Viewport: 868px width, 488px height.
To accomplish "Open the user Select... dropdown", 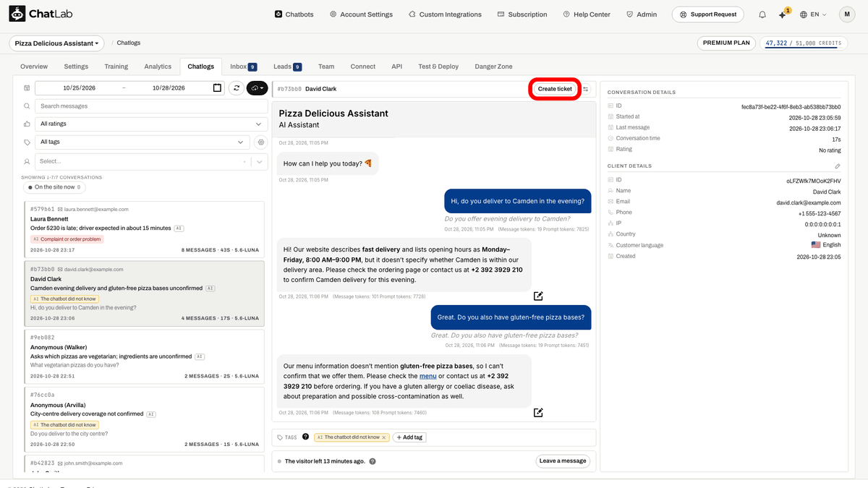I will click(151, 161).
